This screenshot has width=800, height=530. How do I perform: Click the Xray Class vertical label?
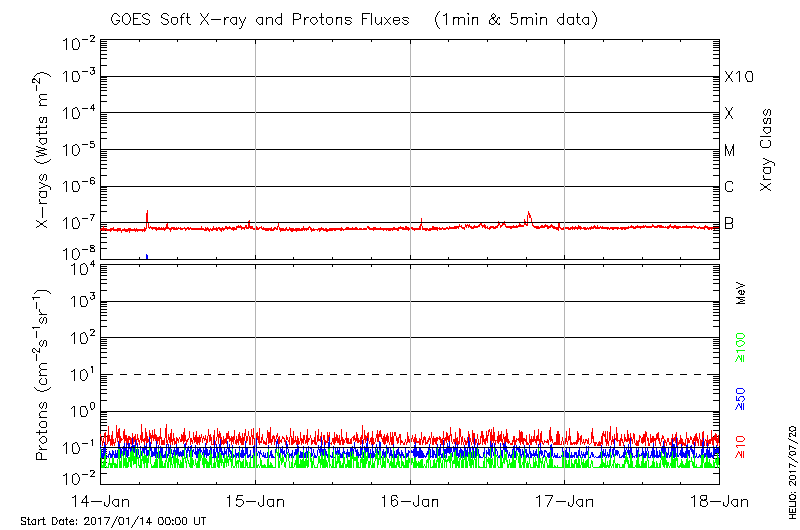[767, 150]
